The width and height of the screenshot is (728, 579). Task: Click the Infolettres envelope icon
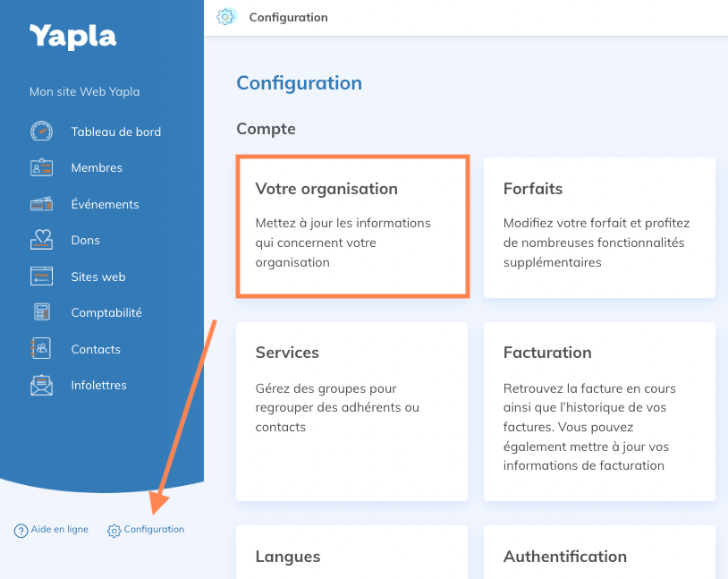41,385
